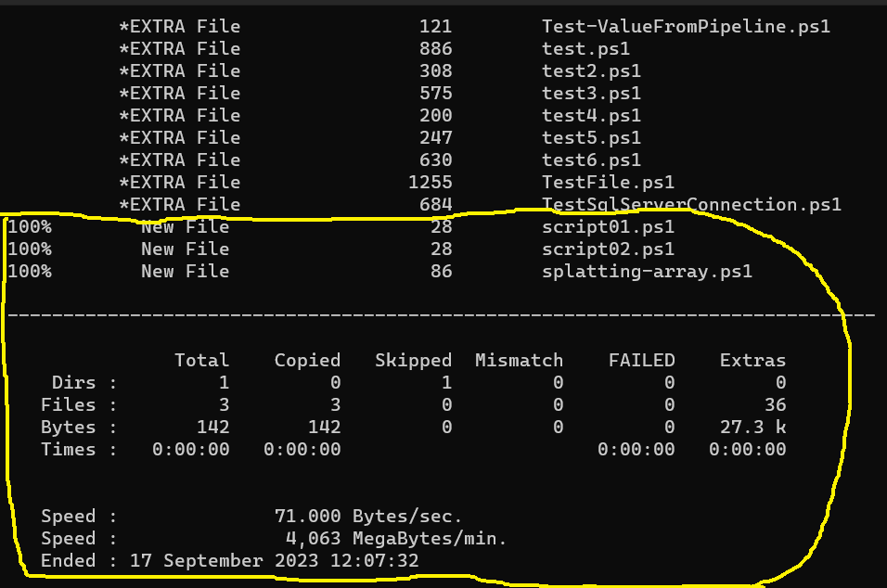Click the Files copied count of 3

334,404
